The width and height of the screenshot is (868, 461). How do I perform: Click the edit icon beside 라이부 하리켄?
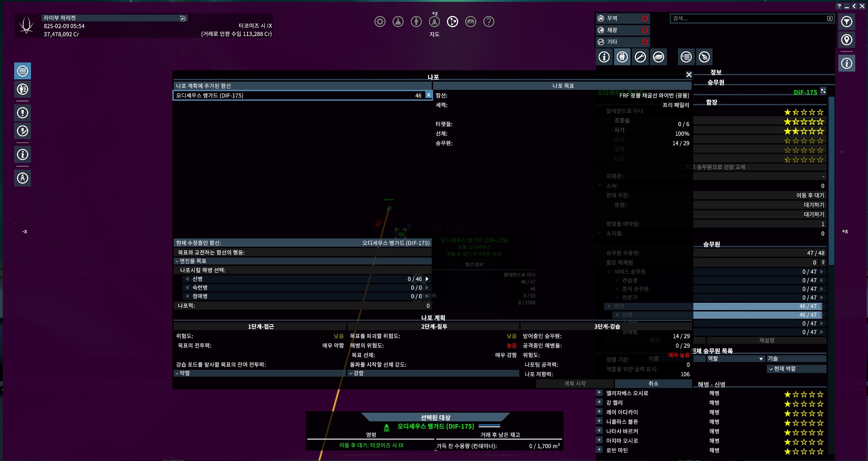tap(183, 18)
